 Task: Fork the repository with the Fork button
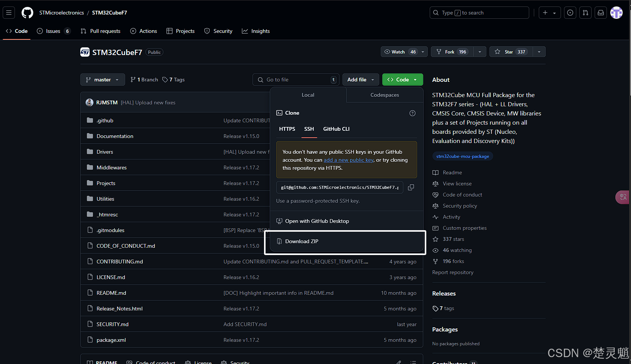pyautogui.click(x=452, y=52)
